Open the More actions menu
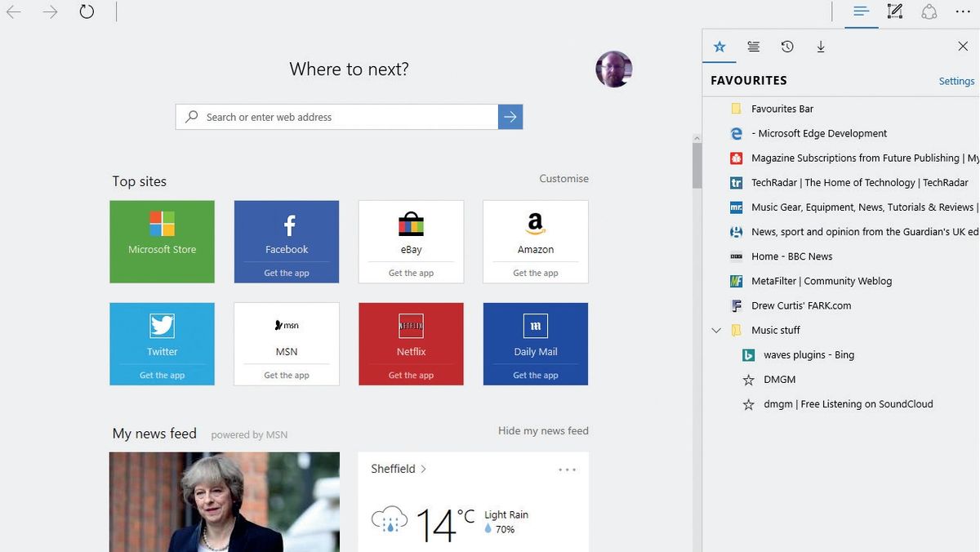This screenshot has height=552, width=980. 964,11
